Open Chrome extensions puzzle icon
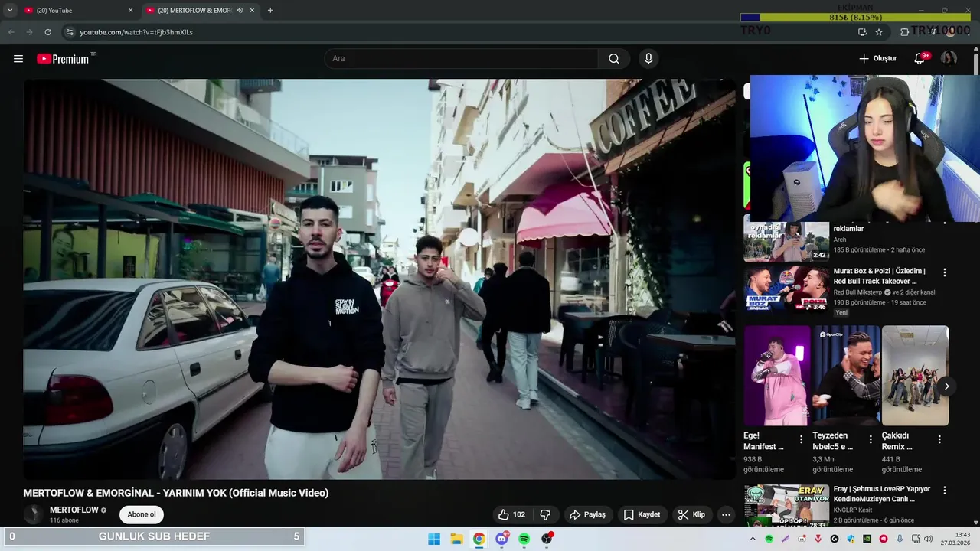The image size is (980, 551). pyautogui.click(x=904, y=32)
